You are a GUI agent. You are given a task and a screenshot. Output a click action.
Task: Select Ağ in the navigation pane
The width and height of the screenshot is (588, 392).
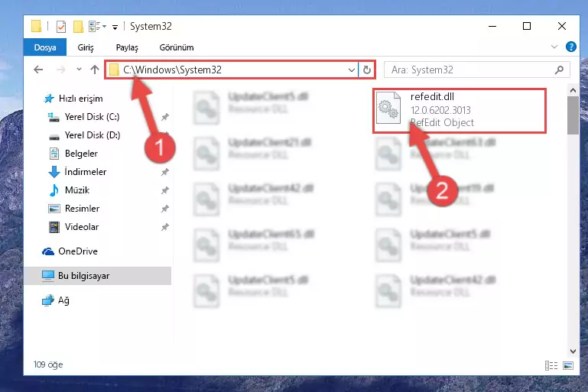click(63, 300)
